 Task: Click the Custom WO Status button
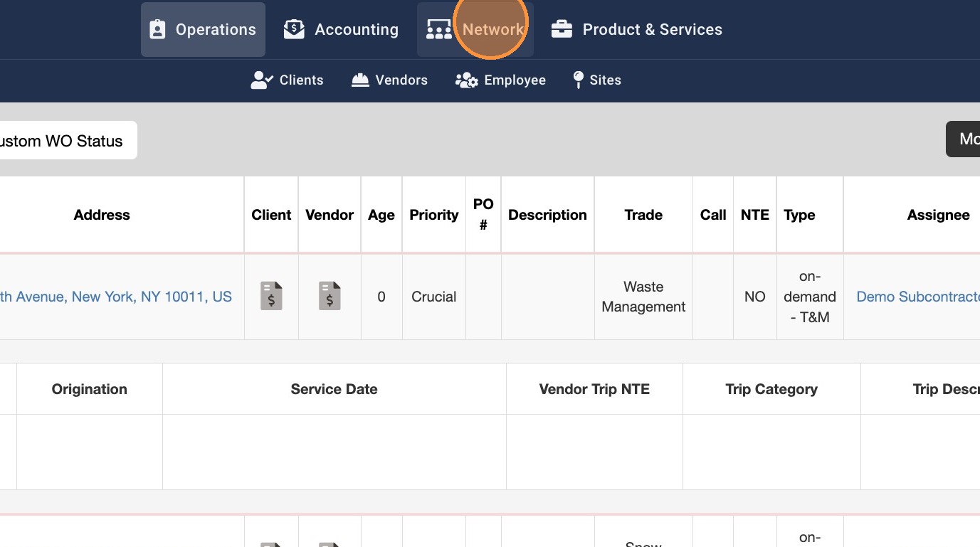(64, 141)
